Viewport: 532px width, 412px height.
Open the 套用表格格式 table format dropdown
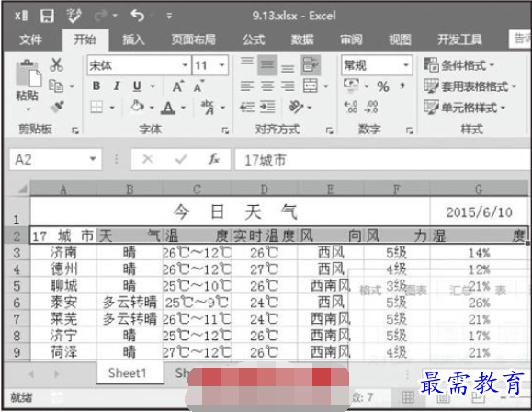[470, 86]
